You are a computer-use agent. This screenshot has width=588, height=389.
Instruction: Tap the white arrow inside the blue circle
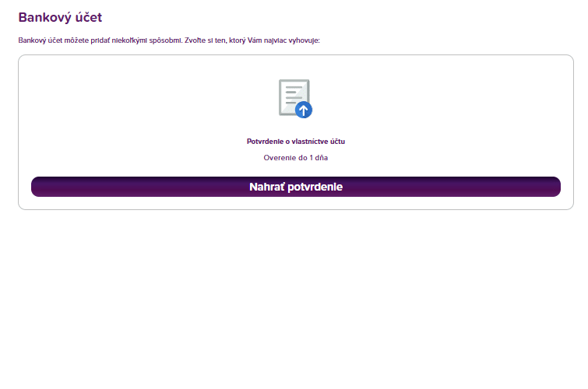[x=304, y=110]
